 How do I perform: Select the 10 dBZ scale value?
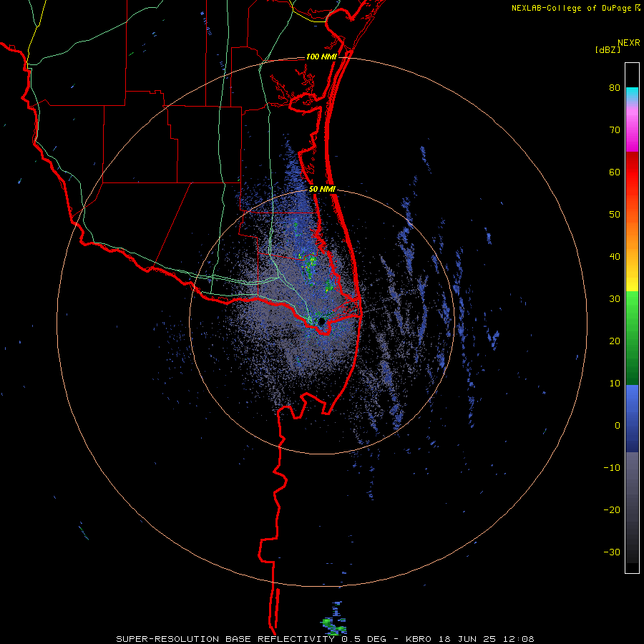(x=615, y=384)
